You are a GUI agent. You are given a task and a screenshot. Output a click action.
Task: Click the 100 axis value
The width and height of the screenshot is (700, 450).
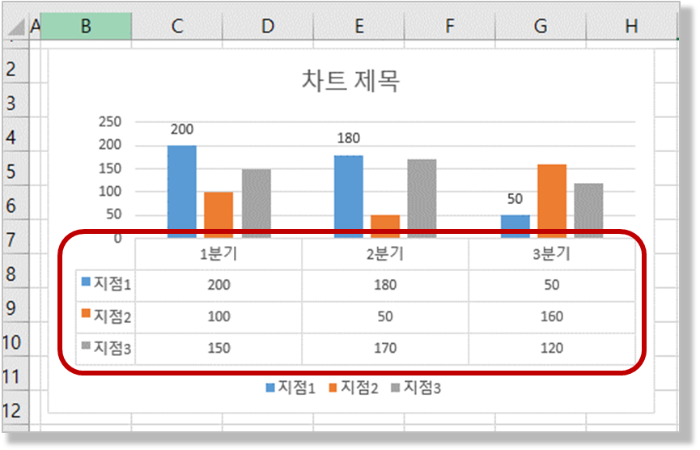(110, 192)
